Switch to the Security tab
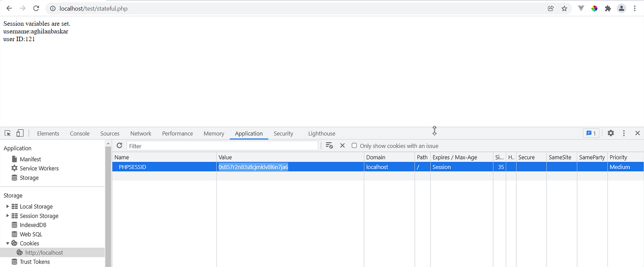 coord(283,133)
